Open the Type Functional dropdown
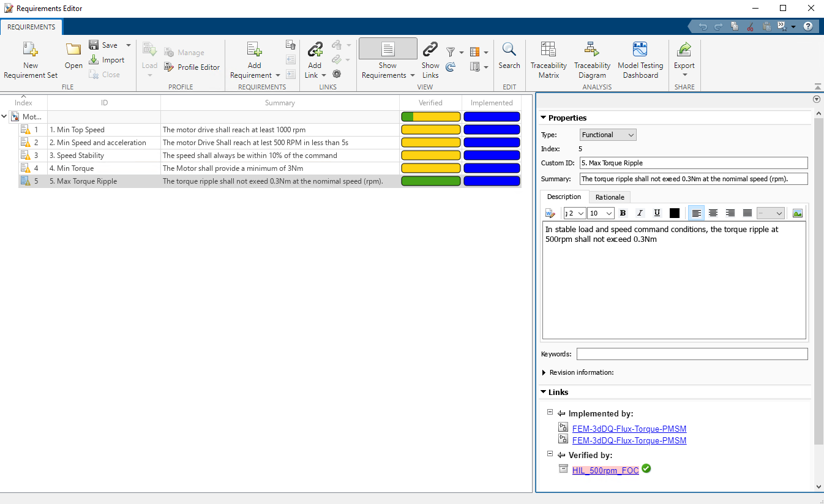This screenshot has height=504, width=824. click(x=607, y=135)
